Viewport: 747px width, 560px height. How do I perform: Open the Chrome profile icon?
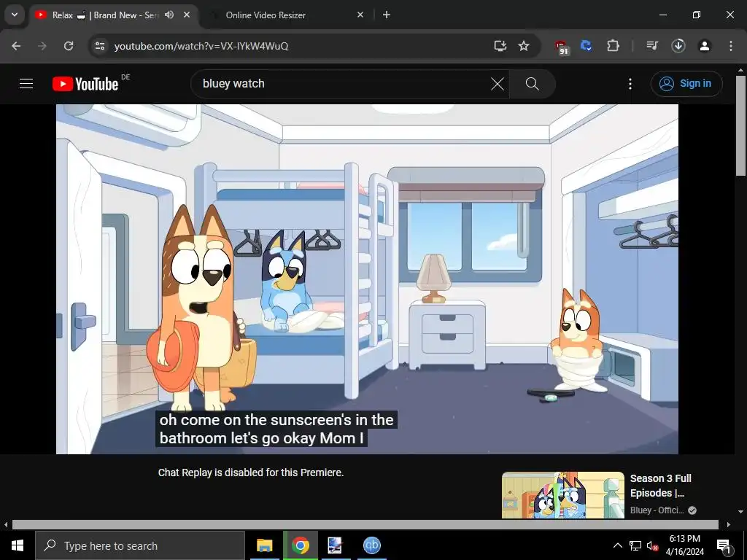[x=705, y=46]
